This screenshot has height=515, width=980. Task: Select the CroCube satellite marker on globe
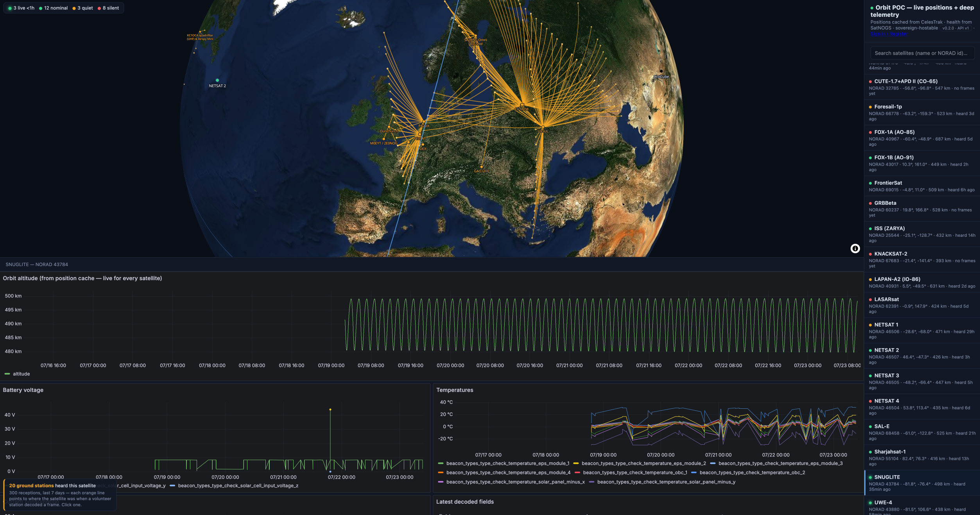point(661,72)
